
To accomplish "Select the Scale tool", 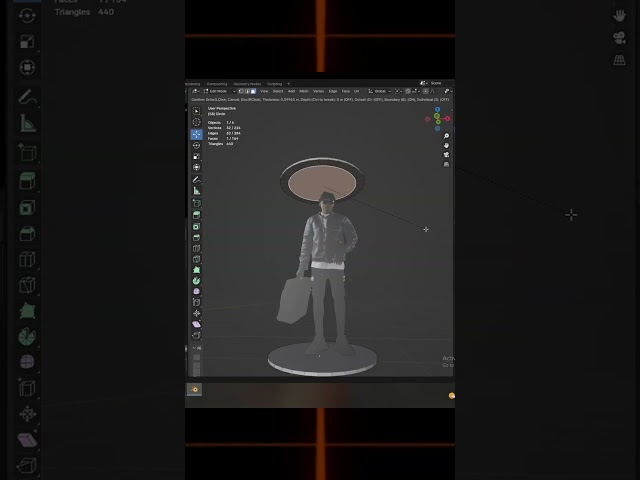I will click(196, 156).
